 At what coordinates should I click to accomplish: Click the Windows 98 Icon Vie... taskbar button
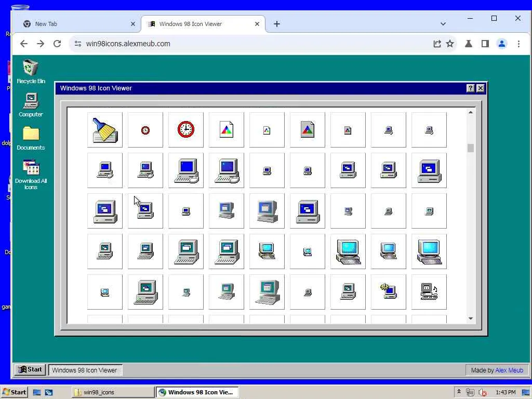click(x=197, y=392)
